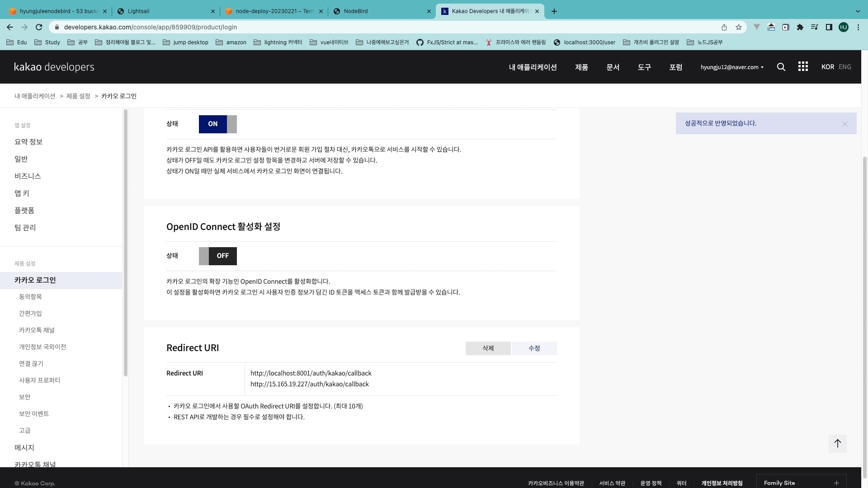868x488 pixels.
Task: Open 도구 top menu
Action: (644, 67)
